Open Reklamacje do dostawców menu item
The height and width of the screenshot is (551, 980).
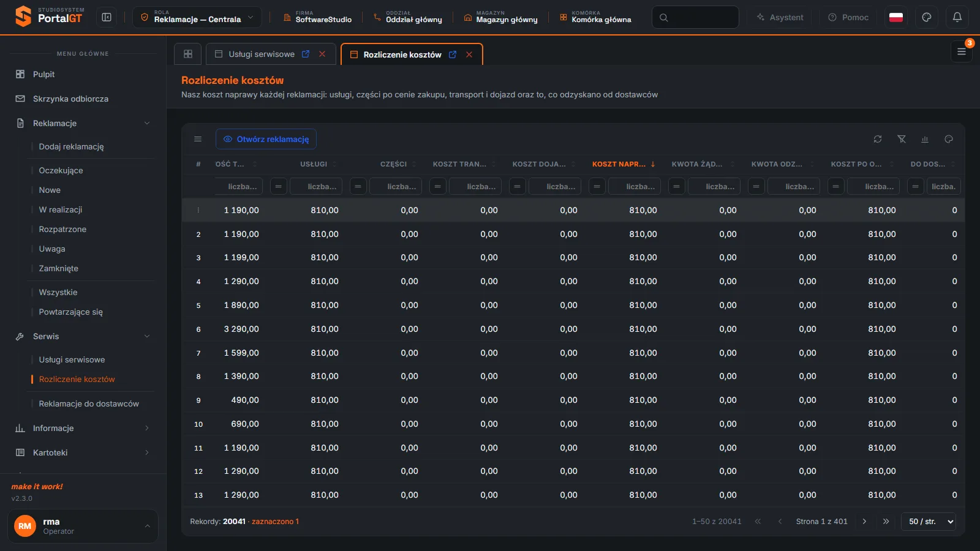click(89, 403)
